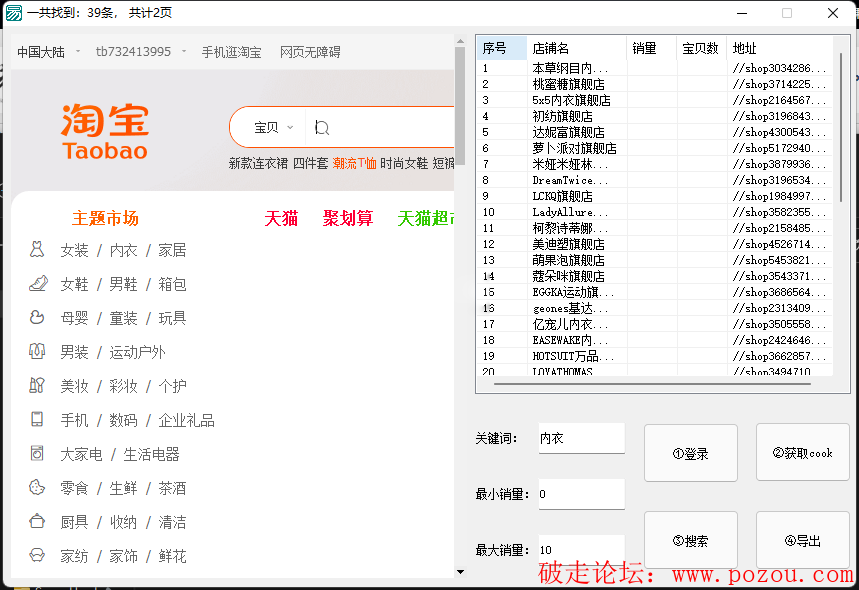This screenshot has height=590, width=859.
Task: Click the 时尚女鞋 hot search link
Action: 404,163
